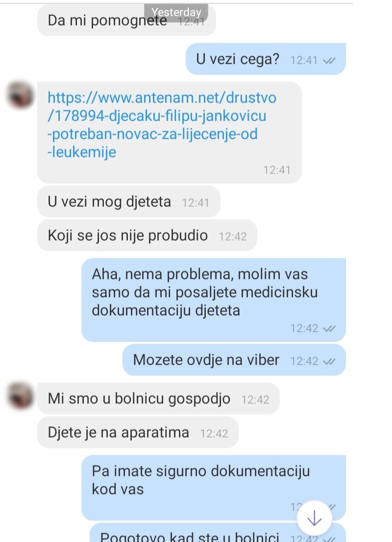Select the 'Da mi pomognete' message bubble
Screen dimensions: 392x542
coord(126,21)
